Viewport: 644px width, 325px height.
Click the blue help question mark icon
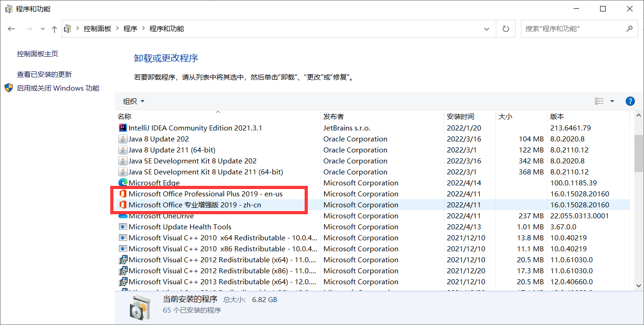630,101
